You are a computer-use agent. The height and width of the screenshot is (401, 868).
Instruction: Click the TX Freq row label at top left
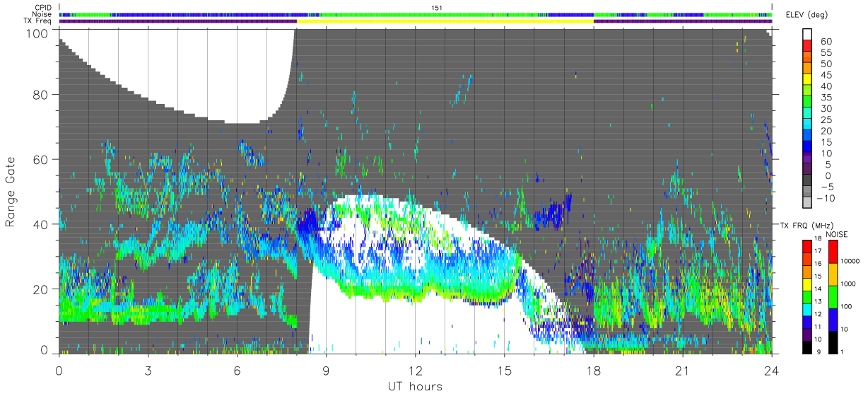38,21
